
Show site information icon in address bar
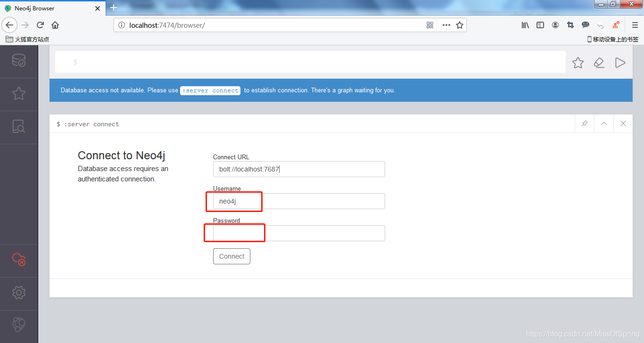click(121, 25)
